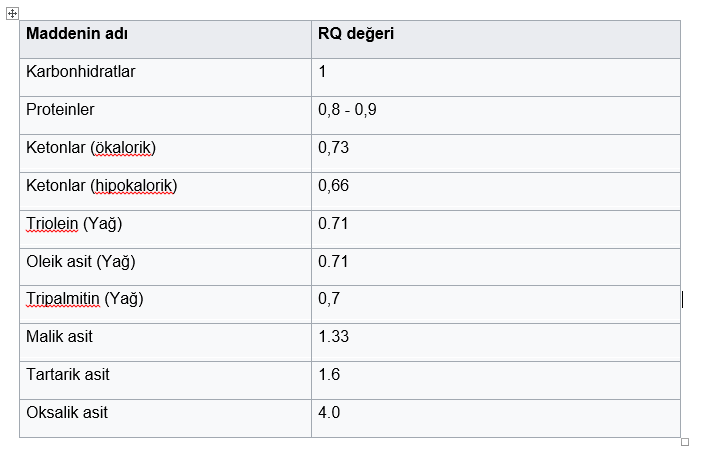
Task: Click the "0,7" value cell
Action: click(x=328, y=299)
